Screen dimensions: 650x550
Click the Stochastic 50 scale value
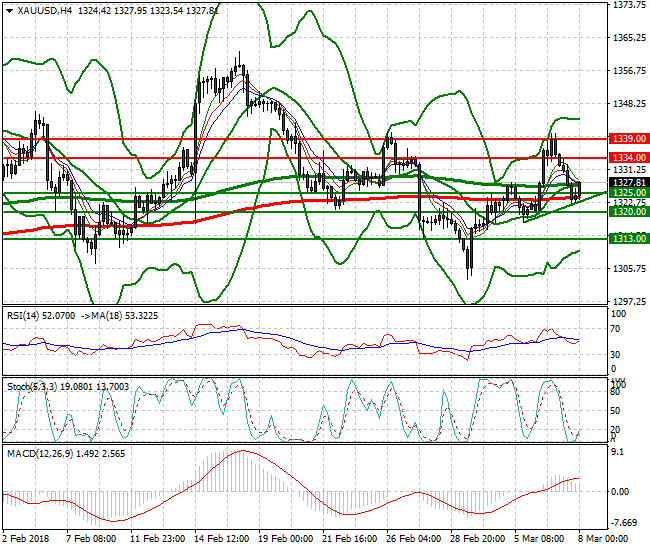(x=616, y=411)
